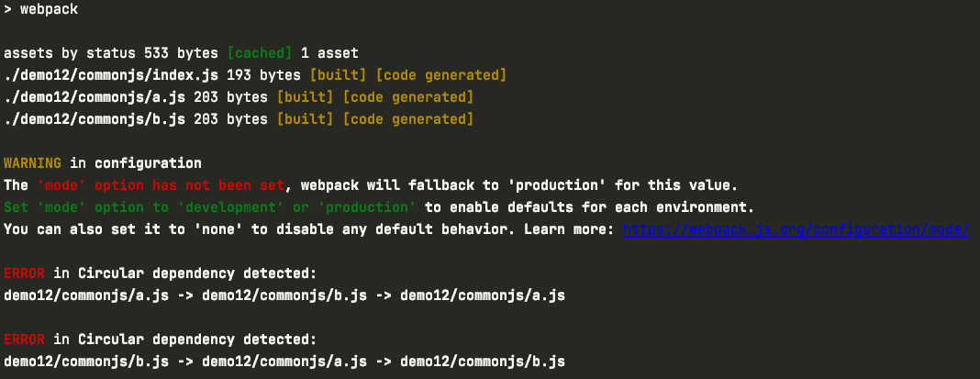Click '[code generated]' tag on a.js line
980x379 pixels.
[x=407, y=97]
